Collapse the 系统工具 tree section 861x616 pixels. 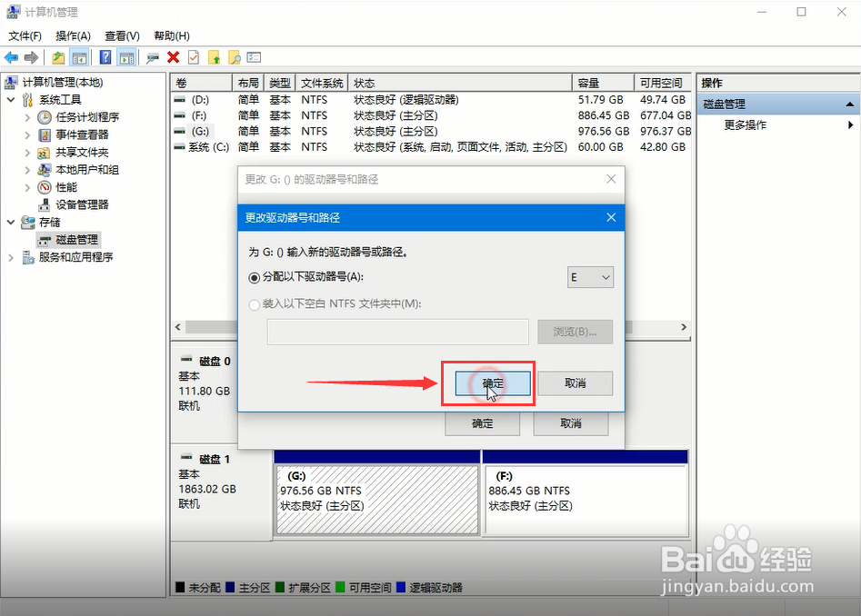pyautogui.click(x=10, y=99)
